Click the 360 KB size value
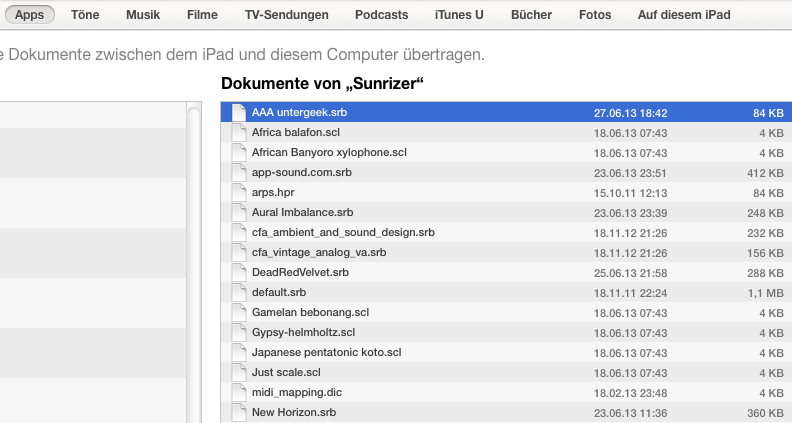 [765, 413]
